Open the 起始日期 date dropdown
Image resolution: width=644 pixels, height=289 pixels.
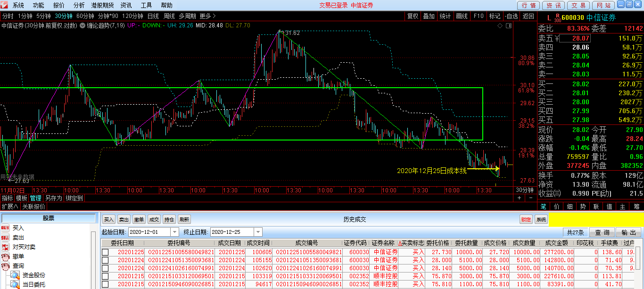click(174, 232)
